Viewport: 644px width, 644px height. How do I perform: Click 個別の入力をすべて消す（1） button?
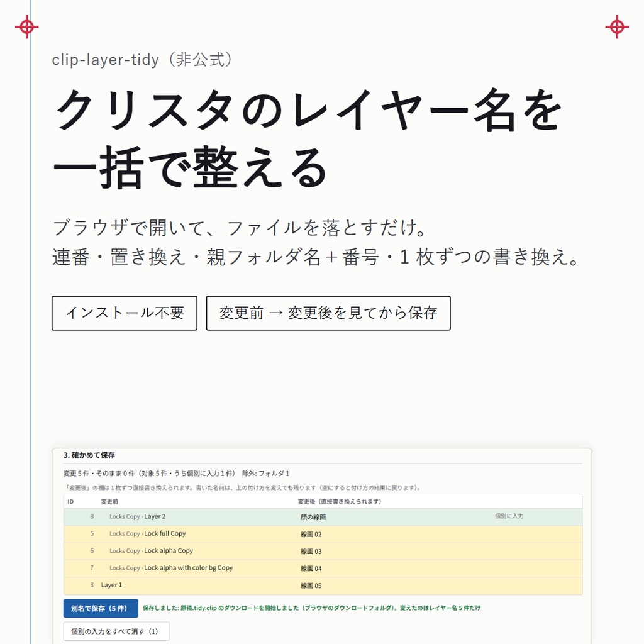(116, 631)
